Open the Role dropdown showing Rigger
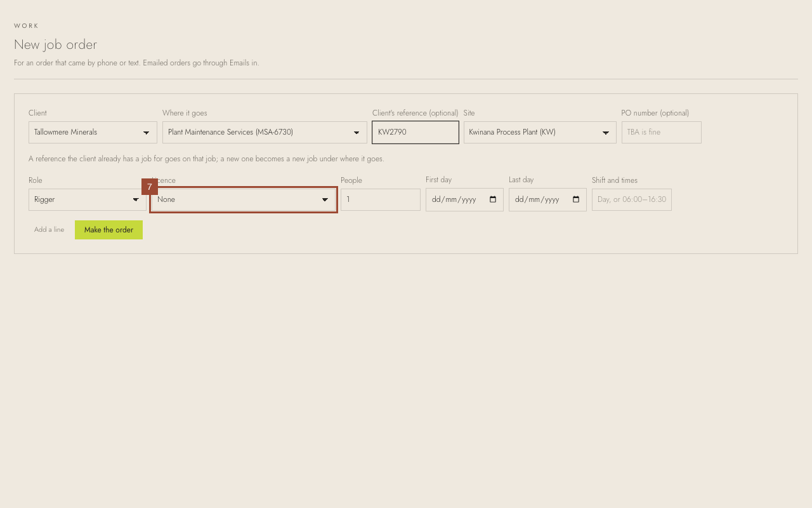Image resolution: width=812 pixels, height=508 pixels. pyautogui.click(x=88, y=199)
